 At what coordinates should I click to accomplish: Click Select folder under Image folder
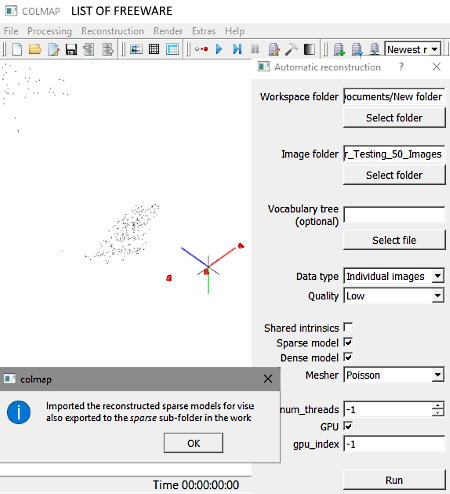[x=394, y=175]
